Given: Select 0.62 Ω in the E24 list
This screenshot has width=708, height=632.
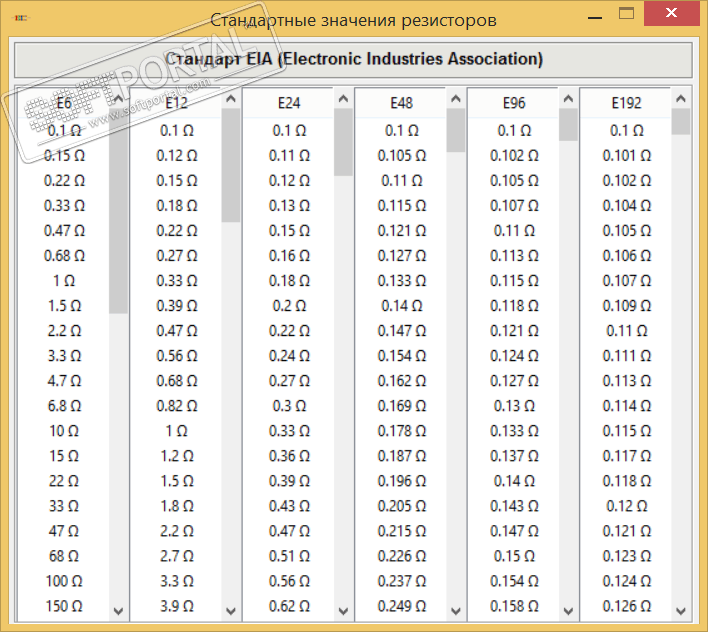Looking at the screenshot, I should coord(289,606).
